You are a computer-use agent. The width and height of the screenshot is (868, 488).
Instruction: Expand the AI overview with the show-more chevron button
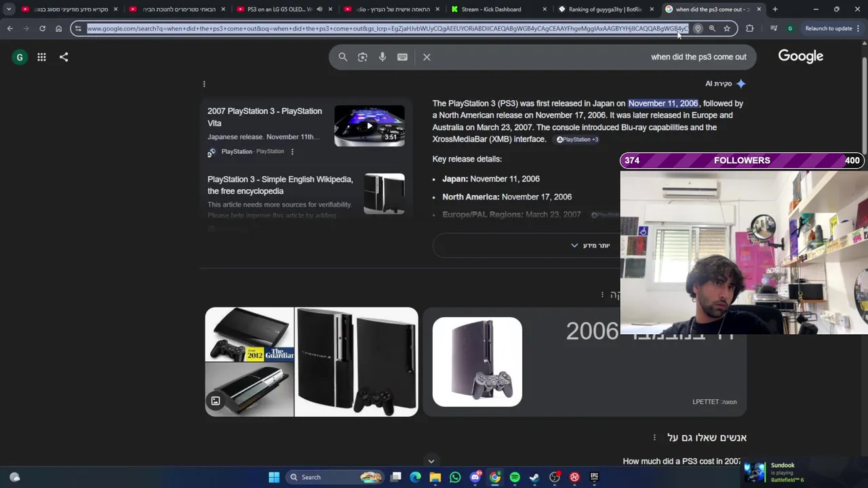[x=589, y=245]
